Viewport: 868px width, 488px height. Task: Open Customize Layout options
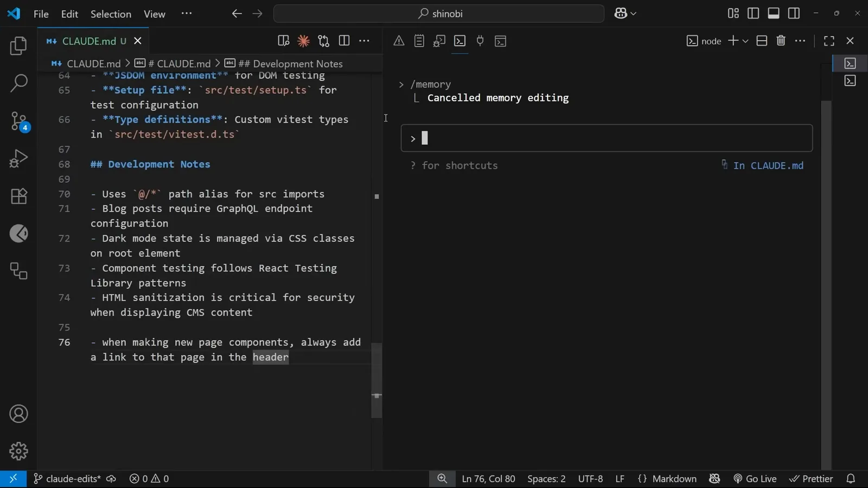733,14
